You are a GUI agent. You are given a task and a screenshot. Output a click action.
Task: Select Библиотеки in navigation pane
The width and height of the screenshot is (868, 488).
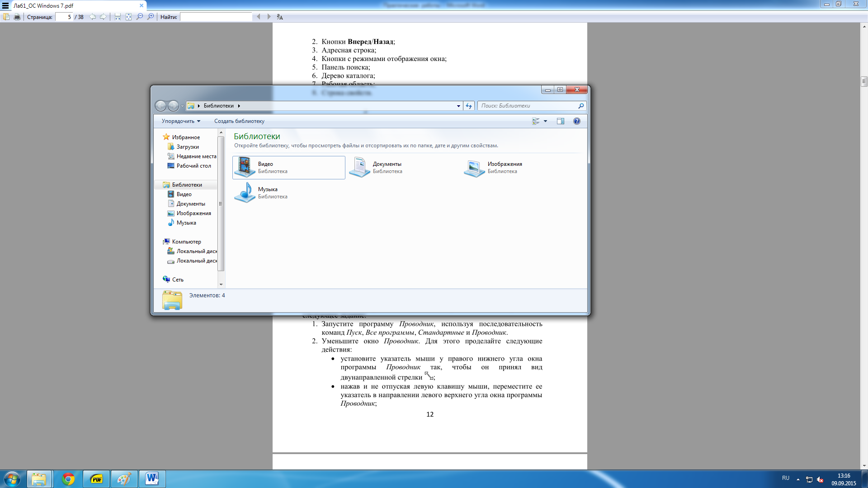click(186, 184)
